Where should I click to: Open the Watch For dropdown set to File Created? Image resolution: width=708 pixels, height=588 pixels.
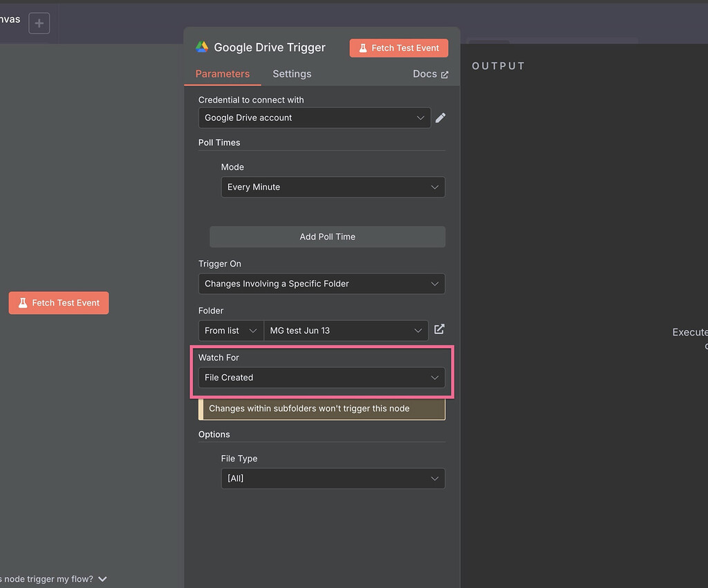[x=322, y=378]
